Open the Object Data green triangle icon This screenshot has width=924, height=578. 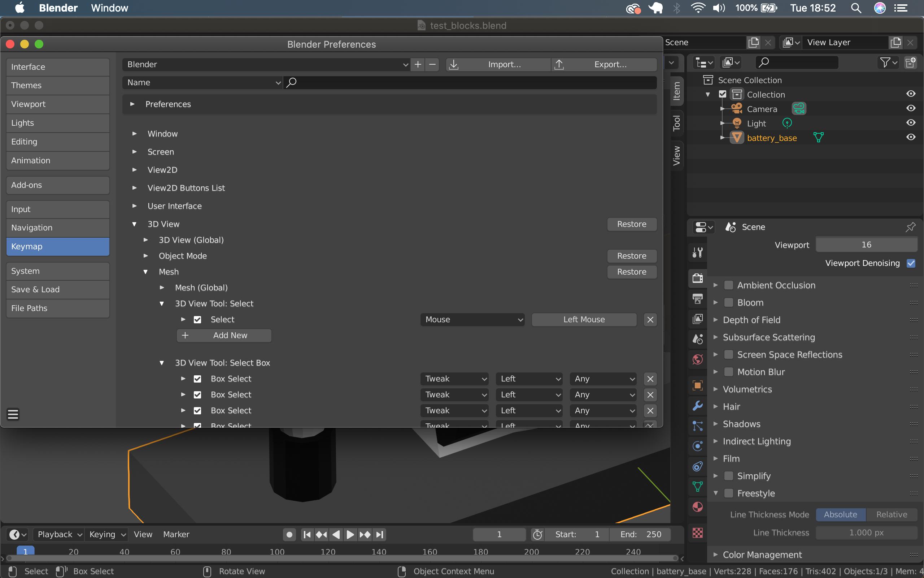[x=698, y=487]
